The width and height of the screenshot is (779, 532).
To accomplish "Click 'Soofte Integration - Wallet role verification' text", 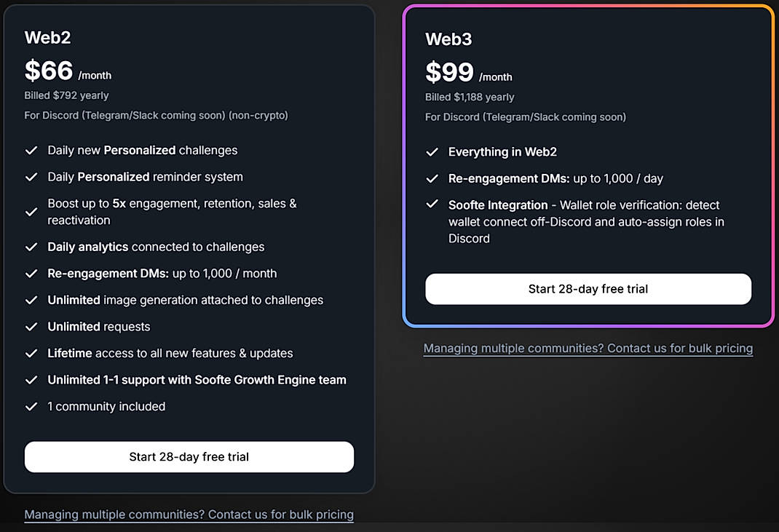I will point(586,221).
